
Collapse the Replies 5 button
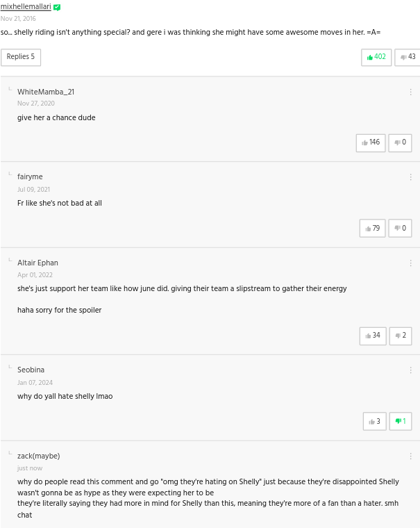tap(21, 57)
